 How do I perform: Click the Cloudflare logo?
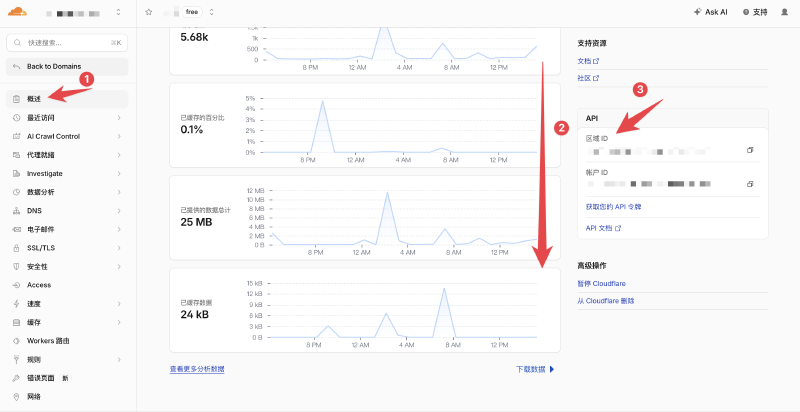(17, 12)
